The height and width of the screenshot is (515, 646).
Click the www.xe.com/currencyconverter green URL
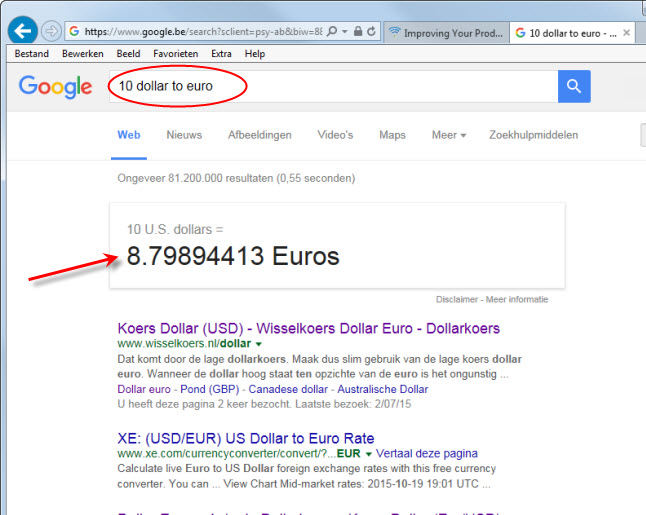[x=239, y=454]
